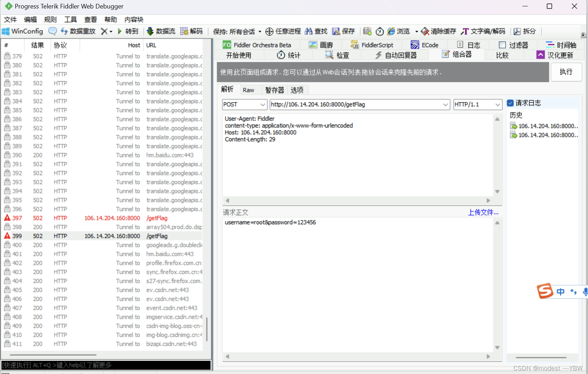Expand the X remove dropdown arrow
Viewport: 588px width, 374px height.
click(x=111, y=32)
